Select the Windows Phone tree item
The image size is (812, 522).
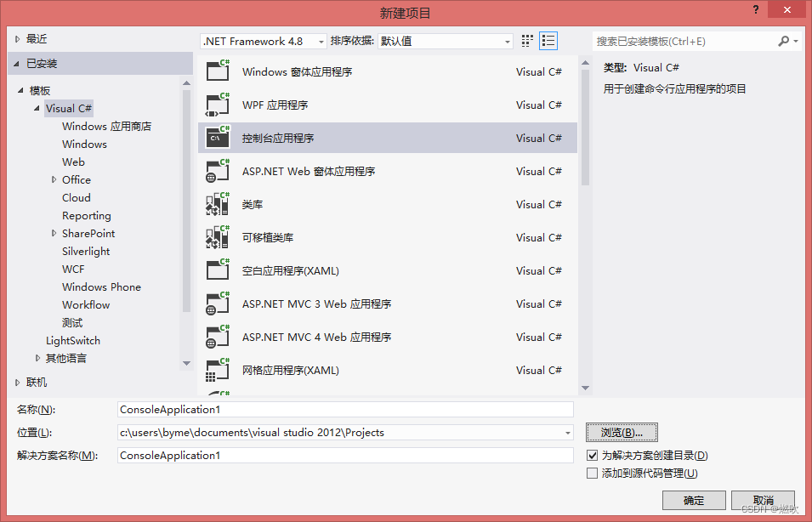point(101,287)
